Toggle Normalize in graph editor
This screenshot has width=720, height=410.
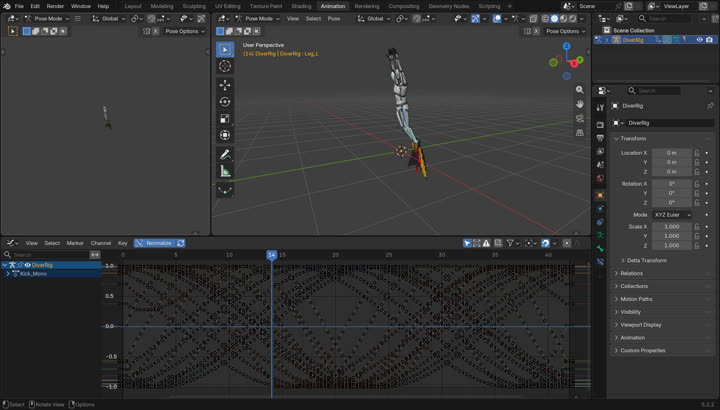pos(154,243)
